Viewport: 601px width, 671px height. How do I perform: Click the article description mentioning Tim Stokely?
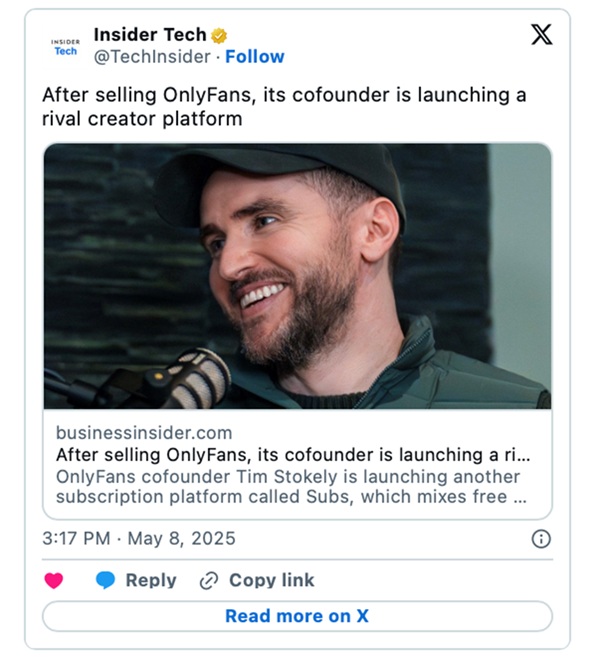[289, 487]
